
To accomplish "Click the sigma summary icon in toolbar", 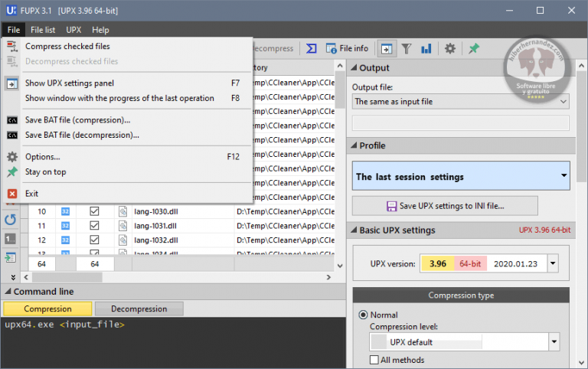I will tap(312, 48).
